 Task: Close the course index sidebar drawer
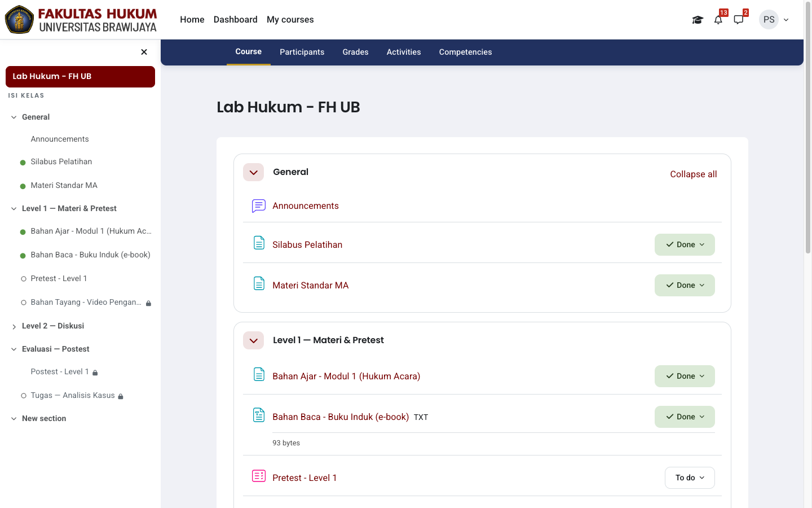[144, 52]
